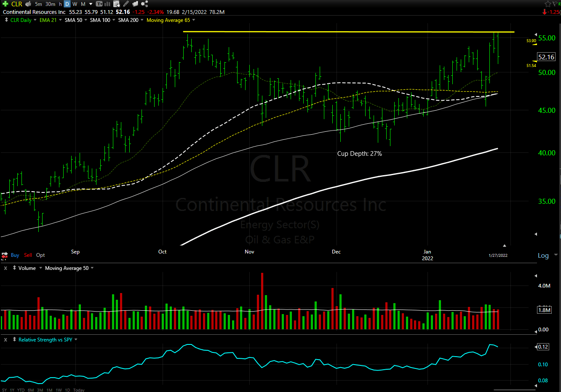Select the pencil drawing tool icon
Viewport: 561px width, 392px height.
click(x=125, y=4)
